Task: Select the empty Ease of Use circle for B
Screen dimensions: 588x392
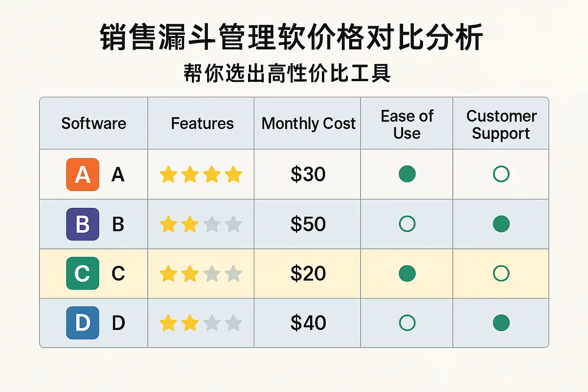Action: [407, 224]
